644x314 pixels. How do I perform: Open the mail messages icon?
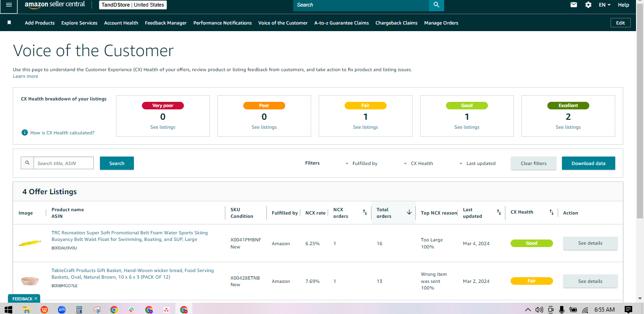[574, 5]
